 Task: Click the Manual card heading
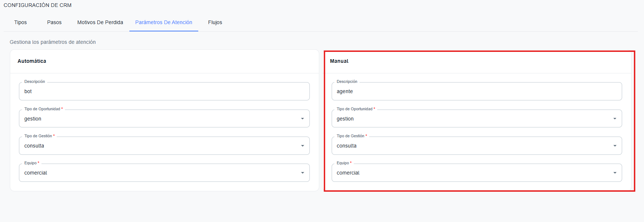[339, 61]
